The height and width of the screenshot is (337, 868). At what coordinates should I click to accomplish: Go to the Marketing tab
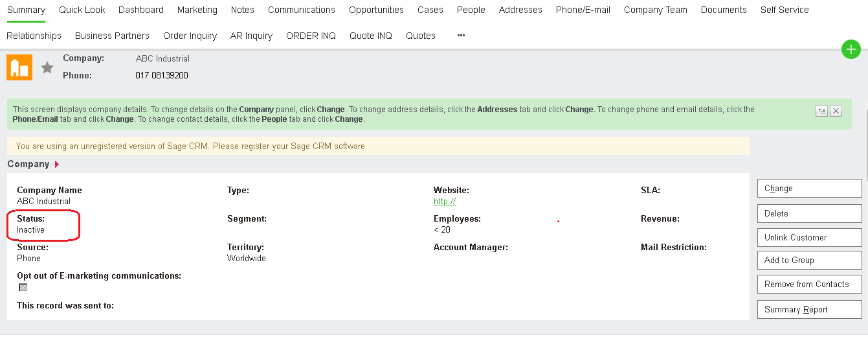tap(197, 10)
